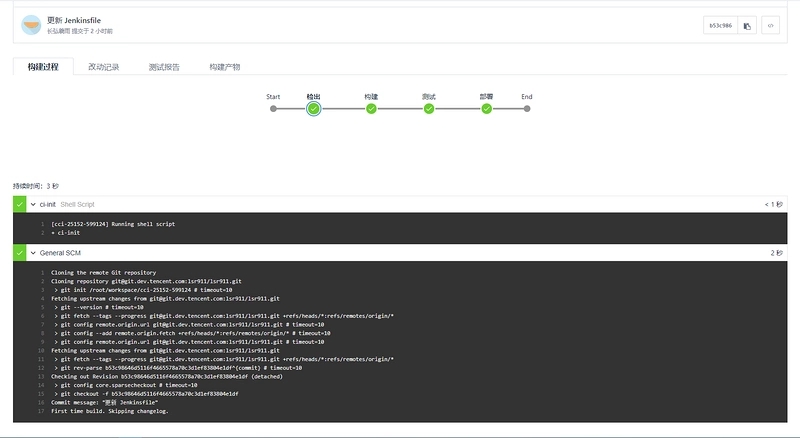
Task: Collapse the ci-init step chevron
Action: coord(33,204)
